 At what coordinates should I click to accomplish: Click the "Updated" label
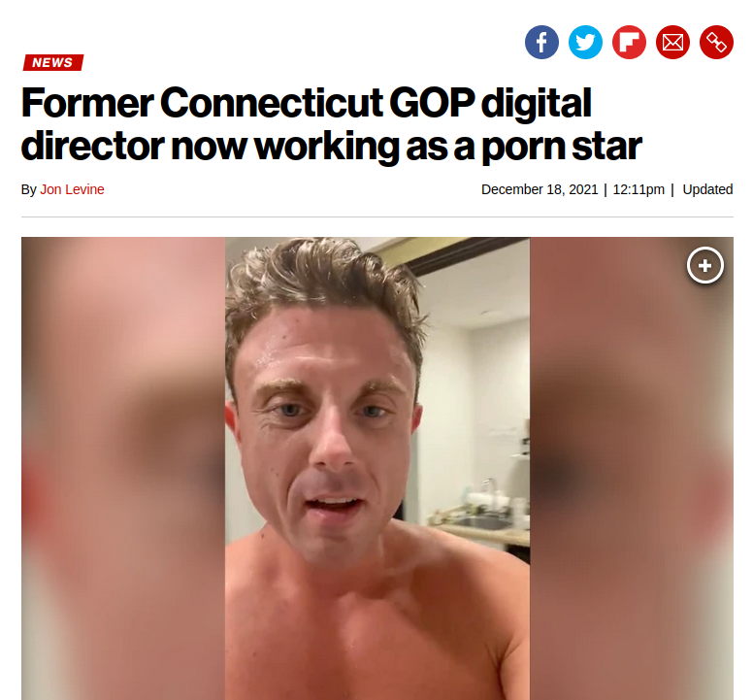pos(707,189)
